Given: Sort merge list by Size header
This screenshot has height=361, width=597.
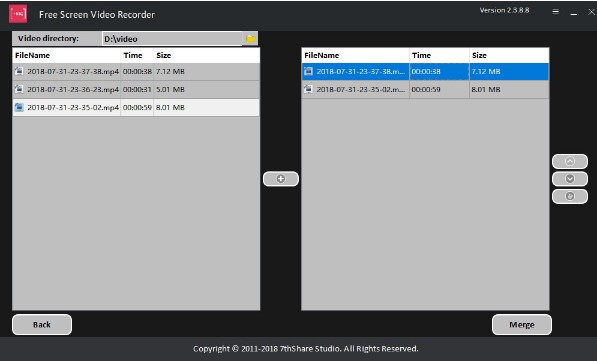Looking at the screenshot, I should (x=509, y=55).
